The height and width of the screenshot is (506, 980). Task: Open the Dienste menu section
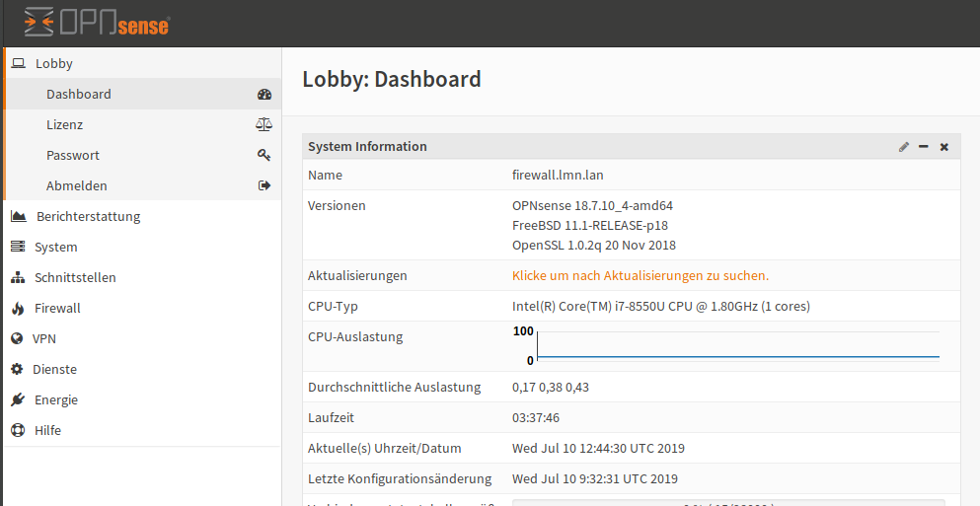[x=142, y=369]
